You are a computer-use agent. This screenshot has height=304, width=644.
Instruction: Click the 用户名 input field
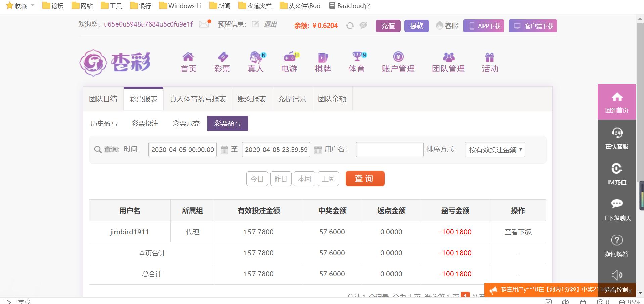389,150
